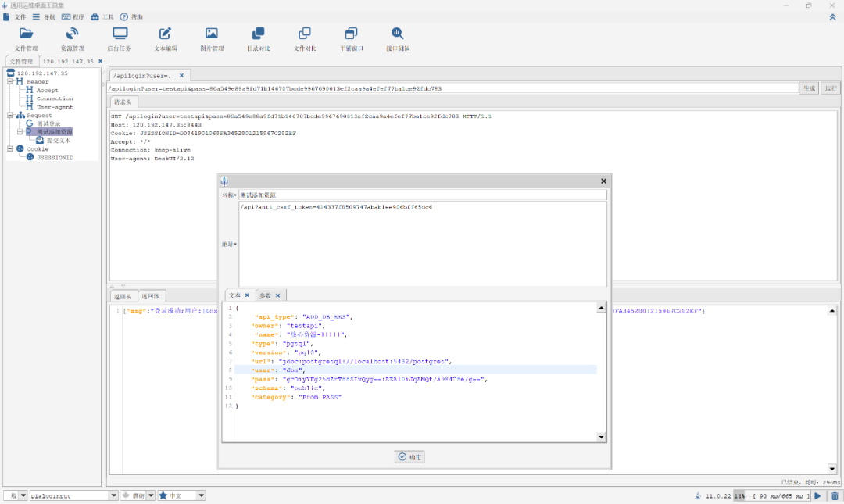Open 图片管理 image management tool
This screenshot has height=504, width=844.
point(211,34)
